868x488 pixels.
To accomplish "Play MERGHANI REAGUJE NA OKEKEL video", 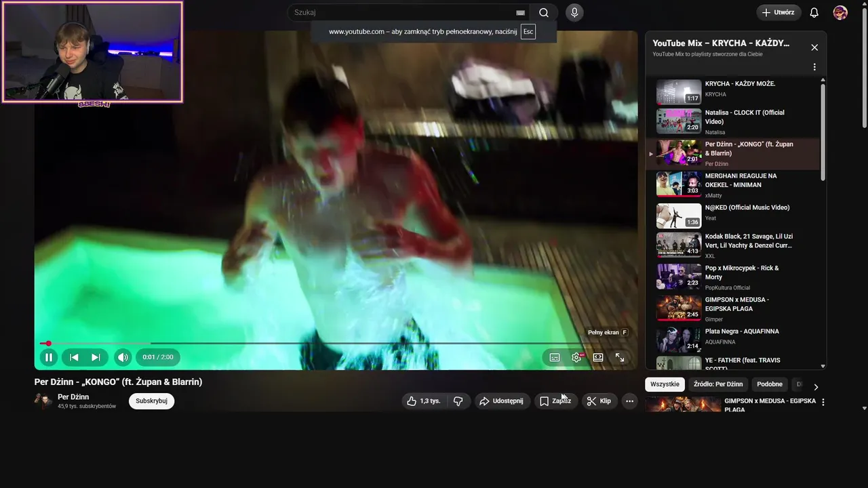I will tap(732, 184).
